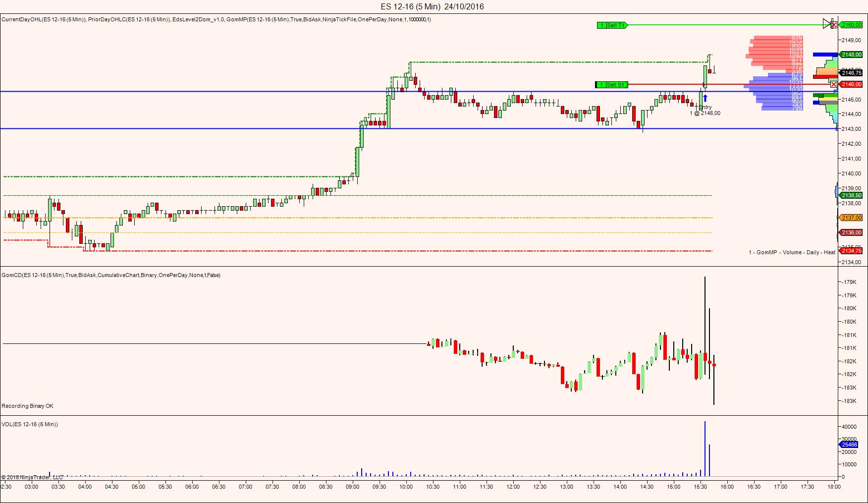Click the GomCD indicator label

pos(111,275)
